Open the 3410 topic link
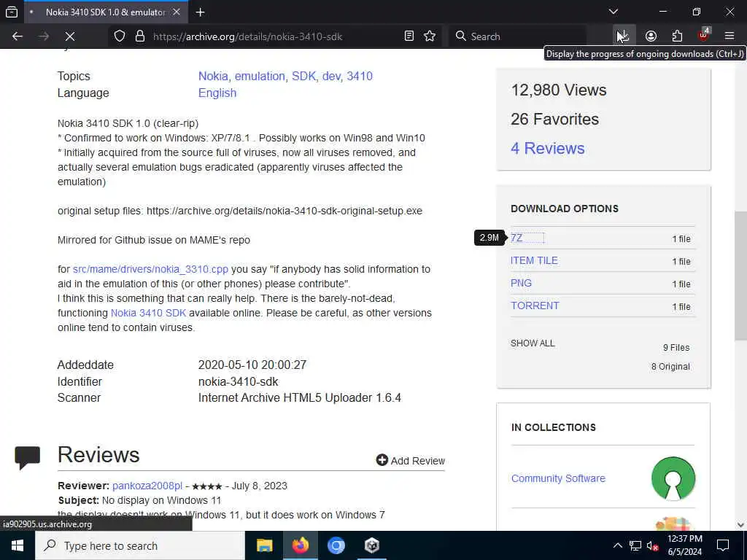Viewport: 747px width, 560px height. click(x=360, y=76)
